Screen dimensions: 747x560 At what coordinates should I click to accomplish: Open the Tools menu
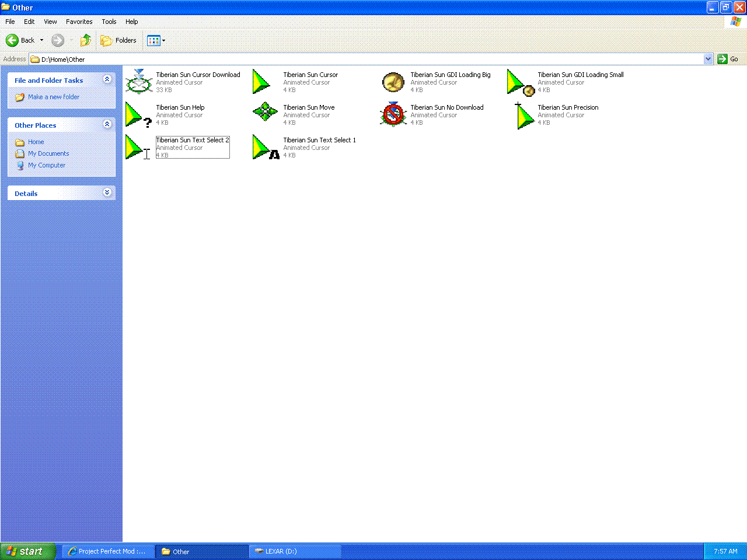point(109,22)
